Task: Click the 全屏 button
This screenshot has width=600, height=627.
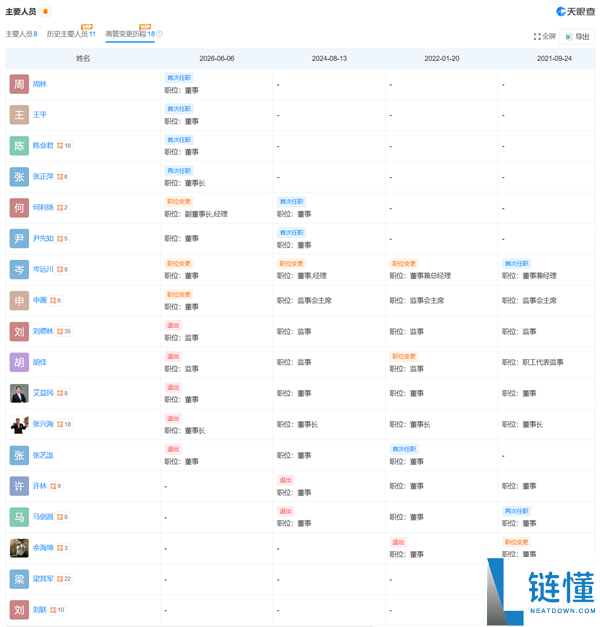Action: [545, 37]
